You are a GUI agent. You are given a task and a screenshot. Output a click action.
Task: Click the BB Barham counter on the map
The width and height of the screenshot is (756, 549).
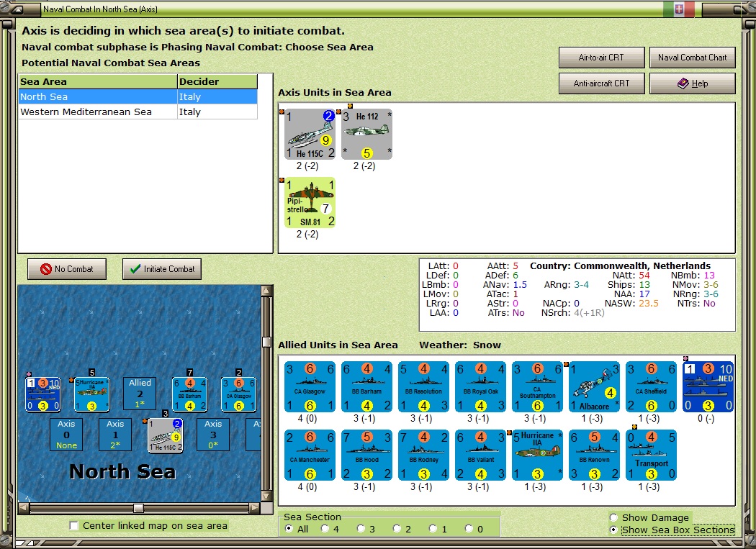[x=189, y=394]
